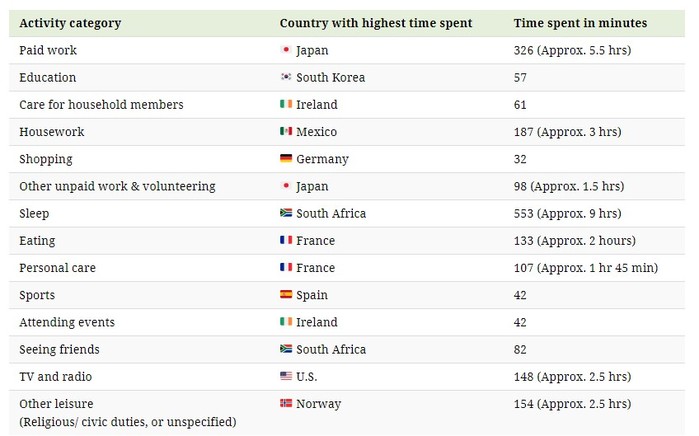Click the South Korea flag icon
The image size is (699, 436).
coord(286,77)
